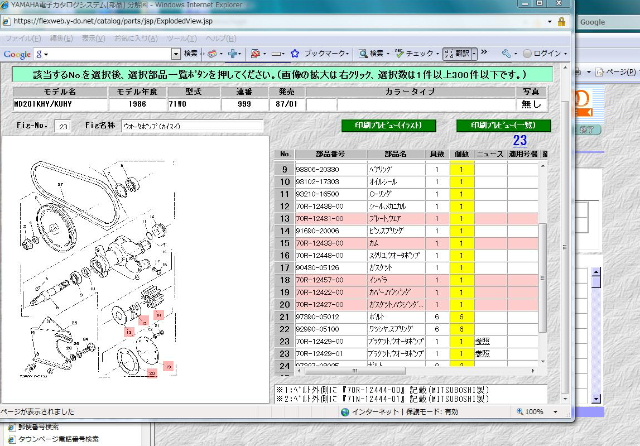The image size is (640, 446).
Task: Click the popup blocker toolbar icon
Action: coord(256,53)
